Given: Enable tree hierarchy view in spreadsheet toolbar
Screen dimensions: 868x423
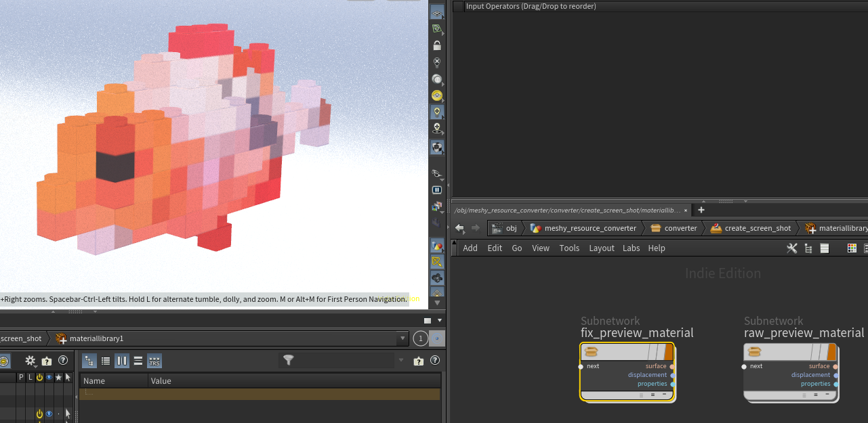Looking at the screenshot, I should [89, 361].
